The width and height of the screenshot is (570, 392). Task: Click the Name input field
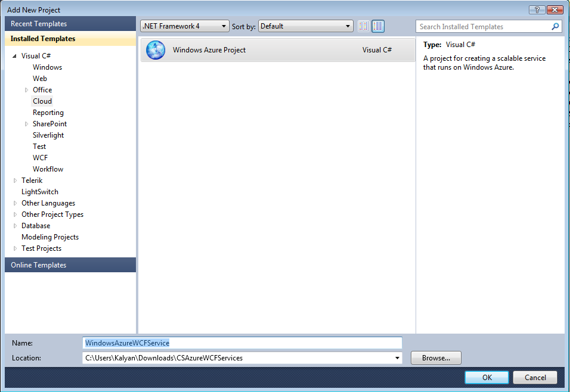click(x=242, y=343)
